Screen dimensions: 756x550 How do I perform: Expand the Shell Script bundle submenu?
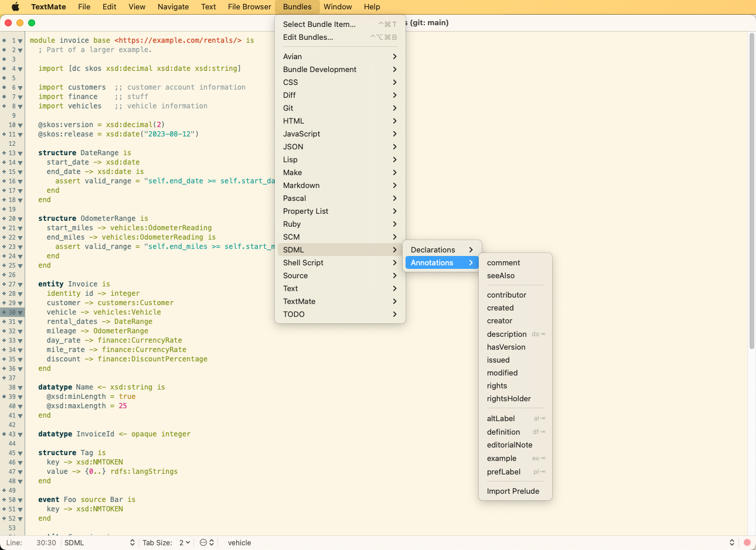pyautogui.click(x=340, y=262)
